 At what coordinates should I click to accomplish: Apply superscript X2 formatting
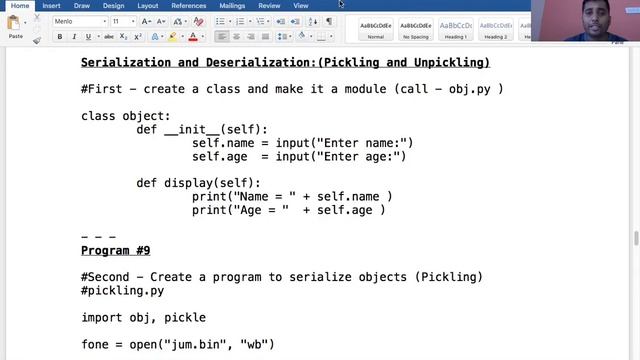click(x=138, y=37)
